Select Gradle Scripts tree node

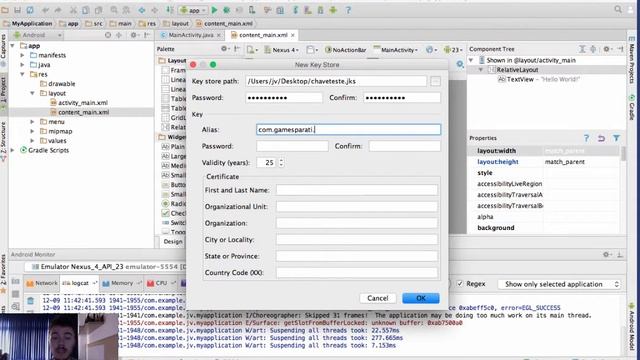(49, 150)
